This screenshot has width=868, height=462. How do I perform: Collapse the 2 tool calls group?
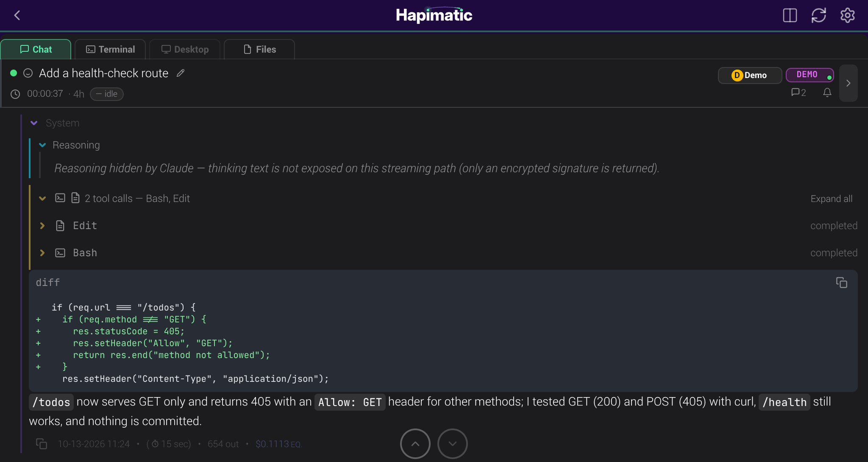pyautogui.click(x=42, y=199)
